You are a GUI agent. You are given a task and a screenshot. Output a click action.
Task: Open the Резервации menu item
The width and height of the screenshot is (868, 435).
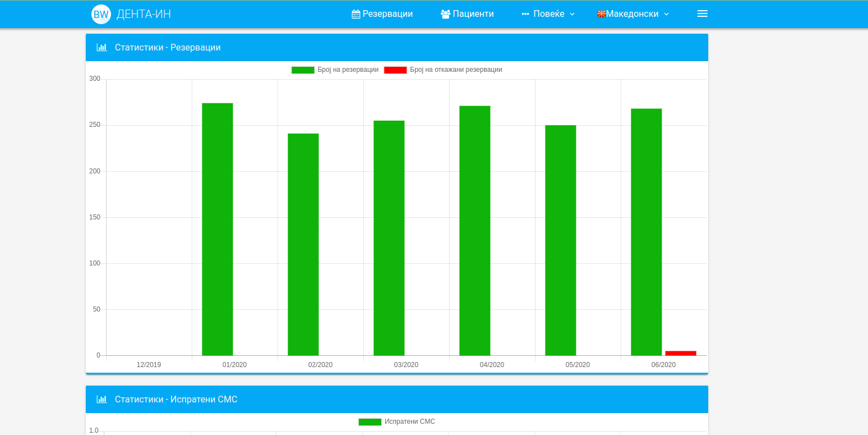click(x=387, y=14)
